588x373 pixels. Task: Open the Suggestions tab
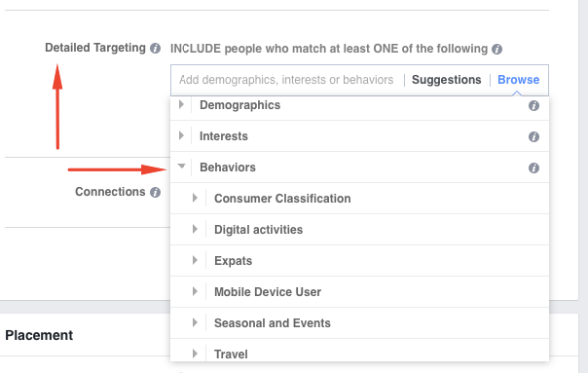(446, 80)
